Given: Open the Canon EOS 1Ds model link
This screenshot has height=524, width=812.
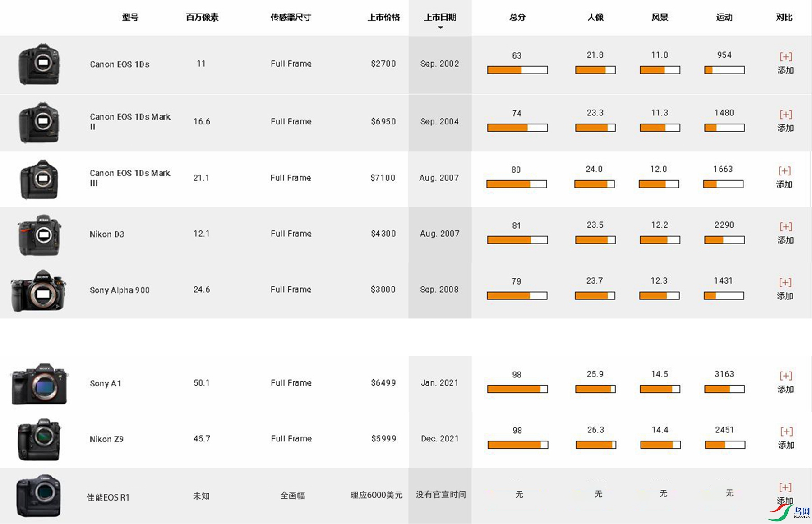Looking at the screenshot, I should (x=120, y=64).
